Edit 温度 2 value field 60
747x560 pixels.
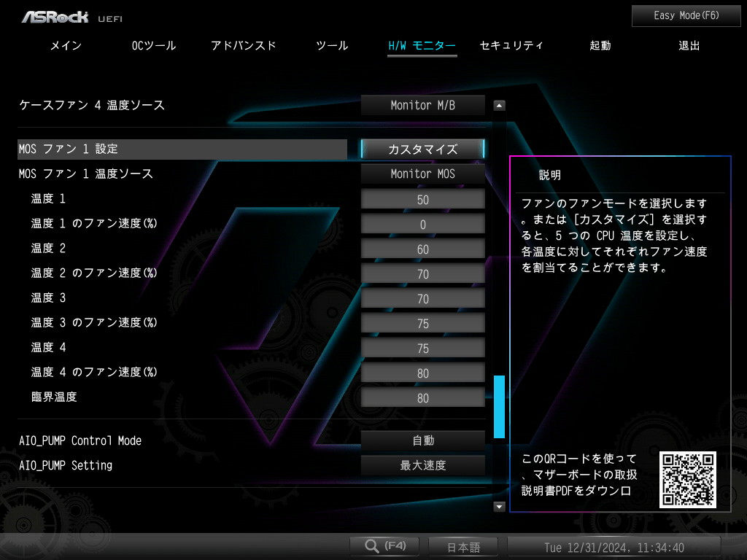(x=422, y=249)
